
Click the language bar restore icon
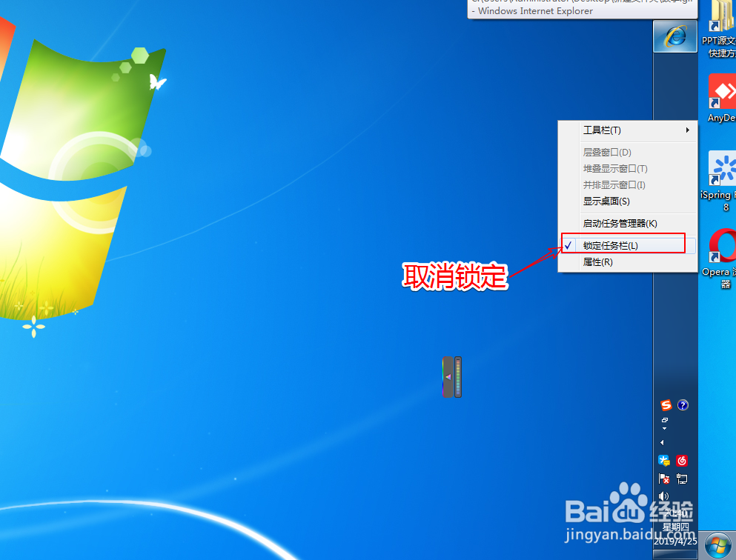click(x=665, y=420)
